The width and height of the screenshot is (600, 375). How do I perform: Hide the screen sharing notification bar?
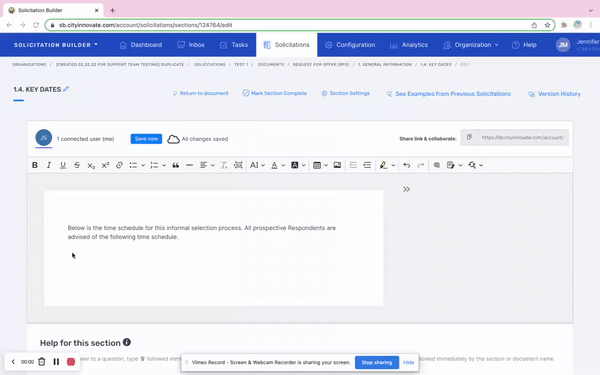[x=409, y=362]
